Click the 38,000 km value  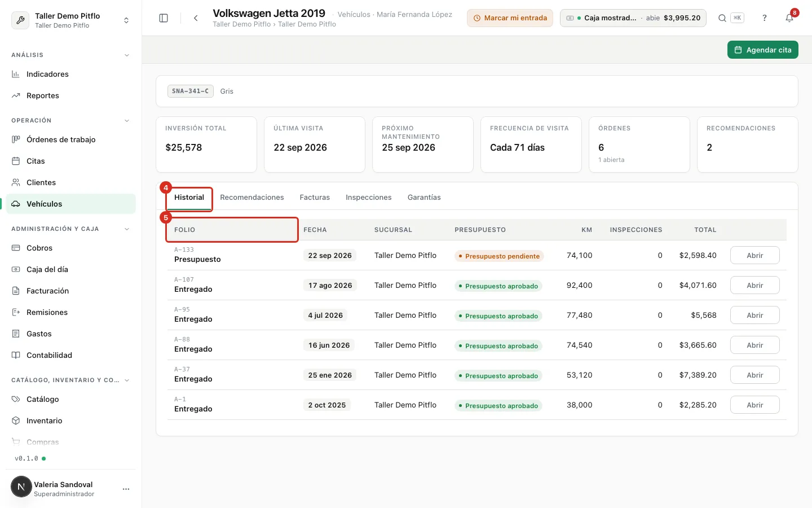point(580,405)
